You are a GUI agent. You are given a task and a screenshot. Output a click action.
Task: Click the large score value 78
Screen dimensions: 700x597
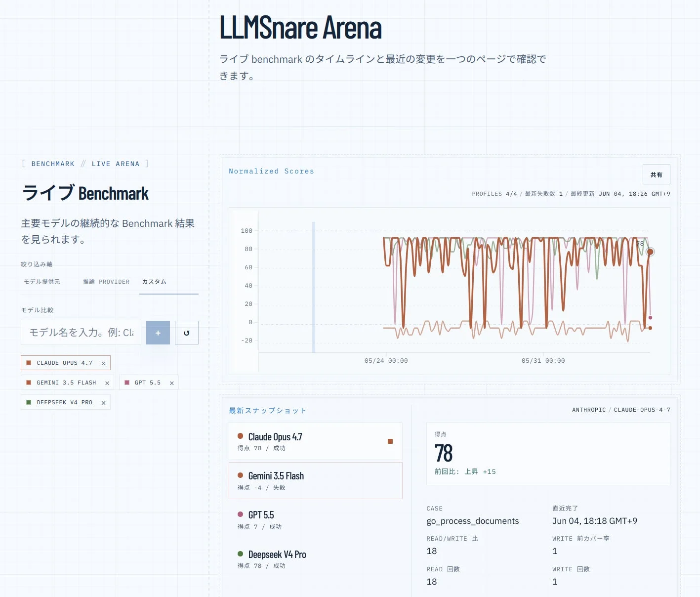pyautogui.click(x=444, y=453)
